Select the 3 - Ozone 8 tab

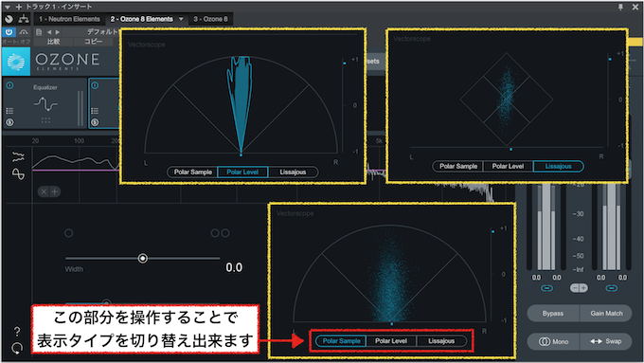tap(210, 19)
